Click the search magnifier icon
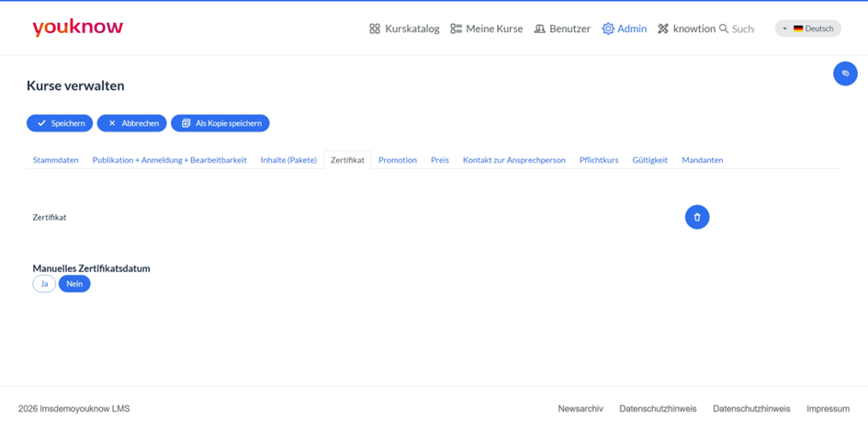 point(723,28)
